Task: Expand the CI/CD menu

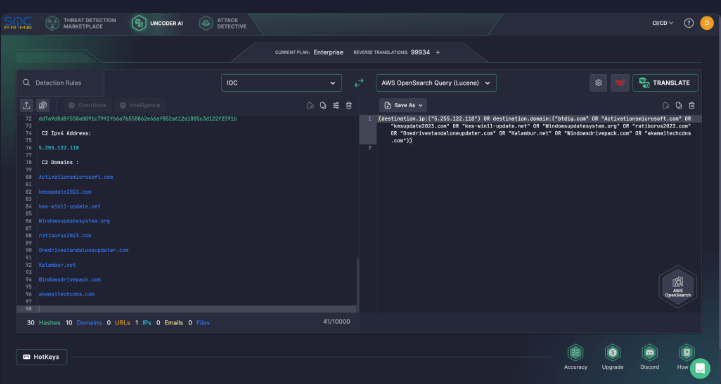Action: click(x=663, y=23)
